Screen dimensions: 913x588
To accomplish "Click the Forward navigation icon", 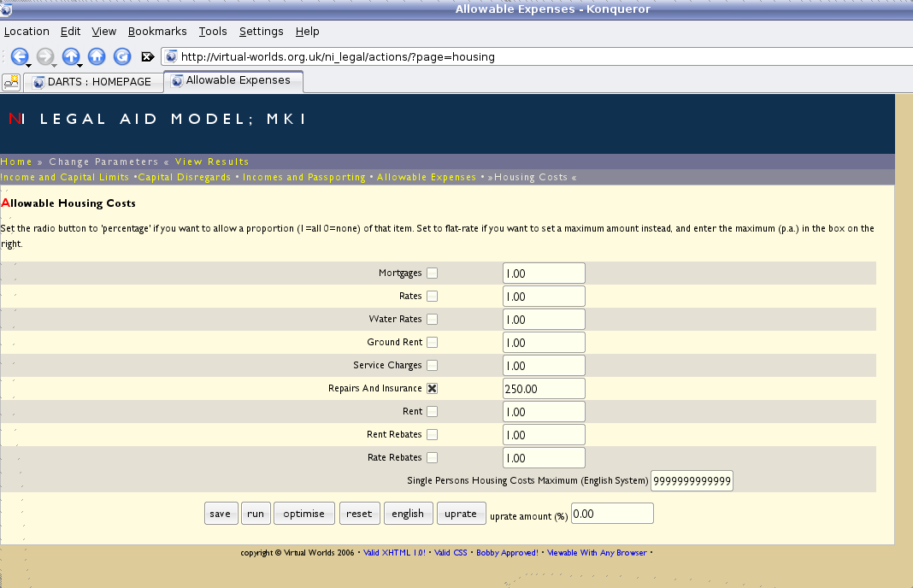I will point(44,56).
